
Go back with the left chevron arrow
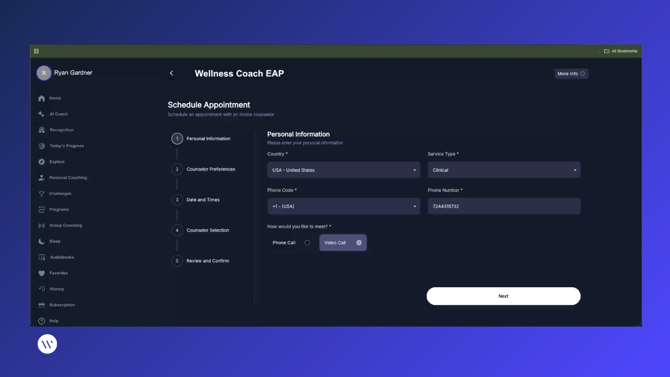(171, 73)
